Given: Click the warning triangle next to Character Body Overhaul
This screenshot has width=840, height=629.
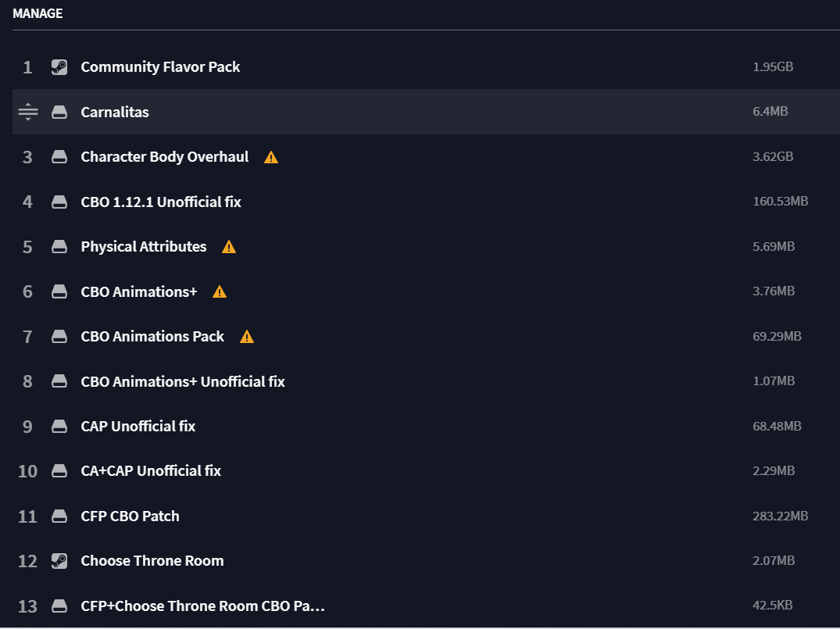Looking at the screenshot, I should [271, 157].
